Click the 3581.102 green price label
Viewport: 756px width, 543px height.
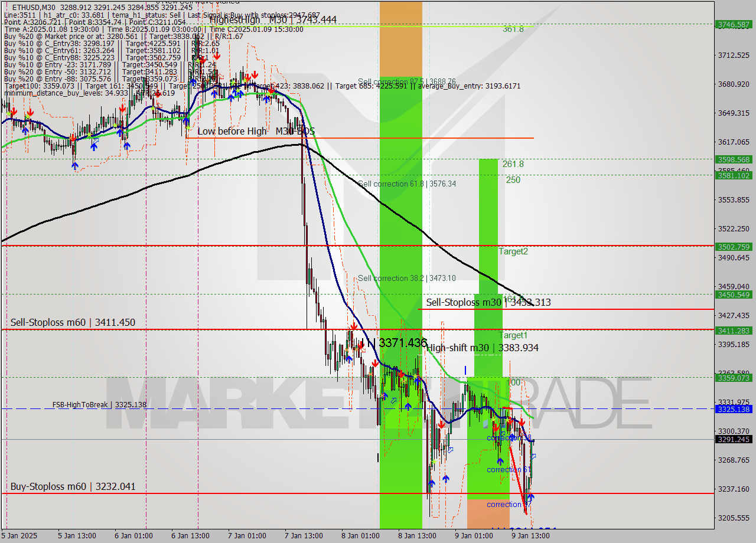[x=734, y=175]
